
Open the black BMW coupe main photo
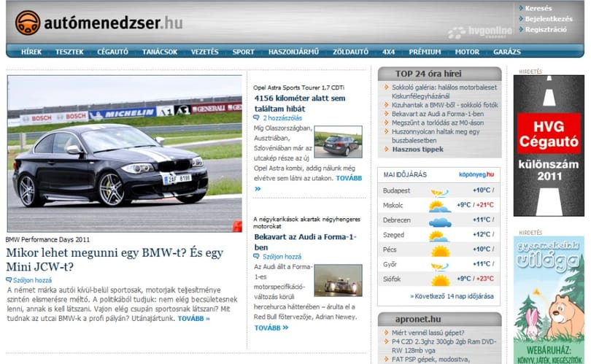point(125,153)
